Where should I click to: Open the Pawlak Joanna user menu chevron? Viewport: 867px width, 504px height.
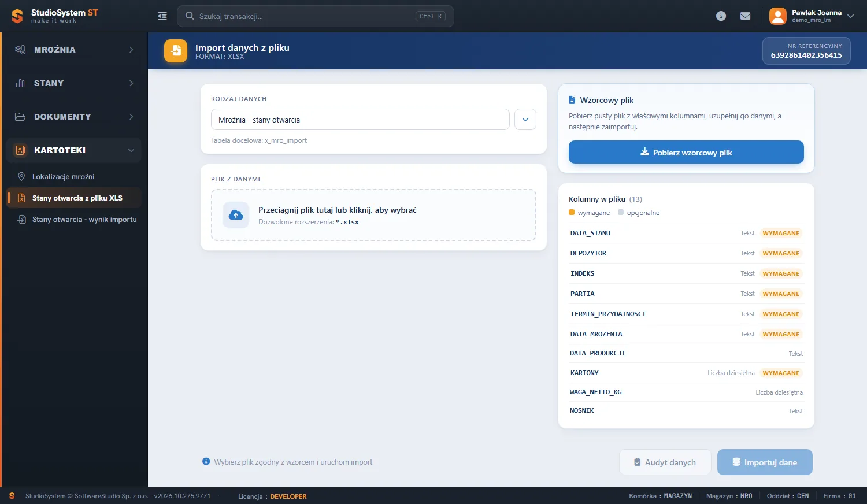pos(850,16)
